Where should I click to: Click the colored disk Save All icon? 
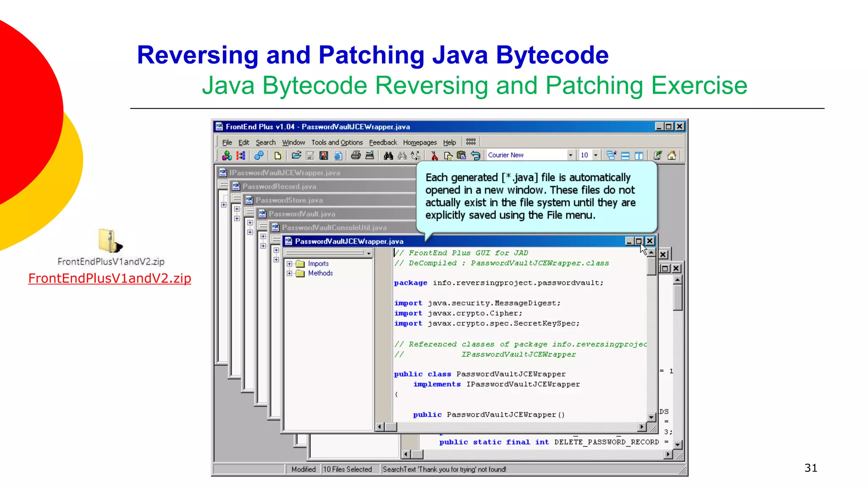coord(324,155)
